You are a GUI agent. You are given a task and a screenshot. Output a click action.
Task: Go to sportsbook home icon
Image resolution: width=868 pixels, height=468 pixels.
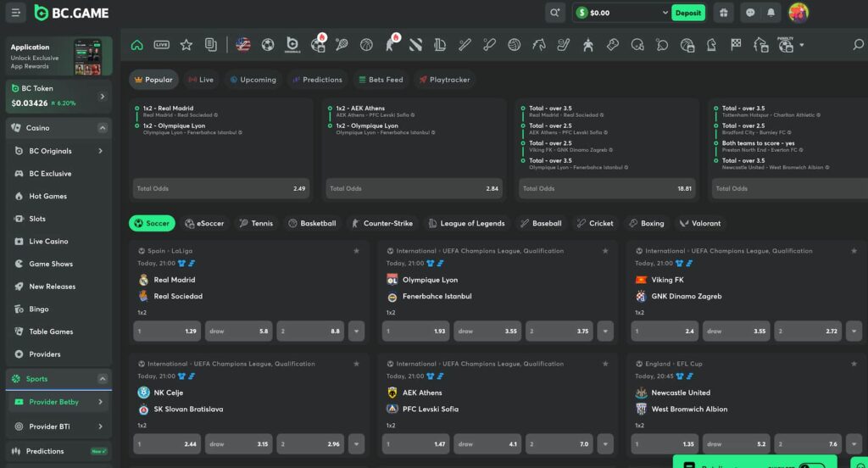click(136, 45)
